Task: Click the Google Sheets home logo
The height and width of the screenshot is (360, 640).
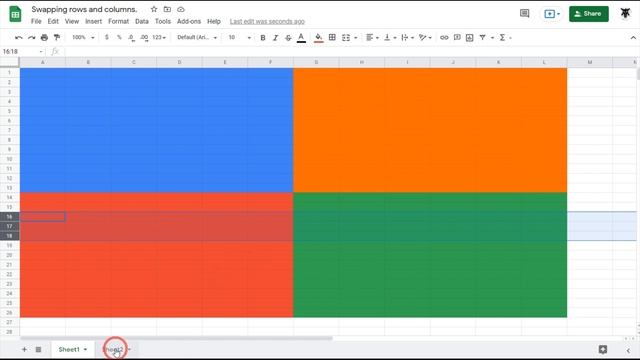Action: pyautogui.click(x=15, y=14)
